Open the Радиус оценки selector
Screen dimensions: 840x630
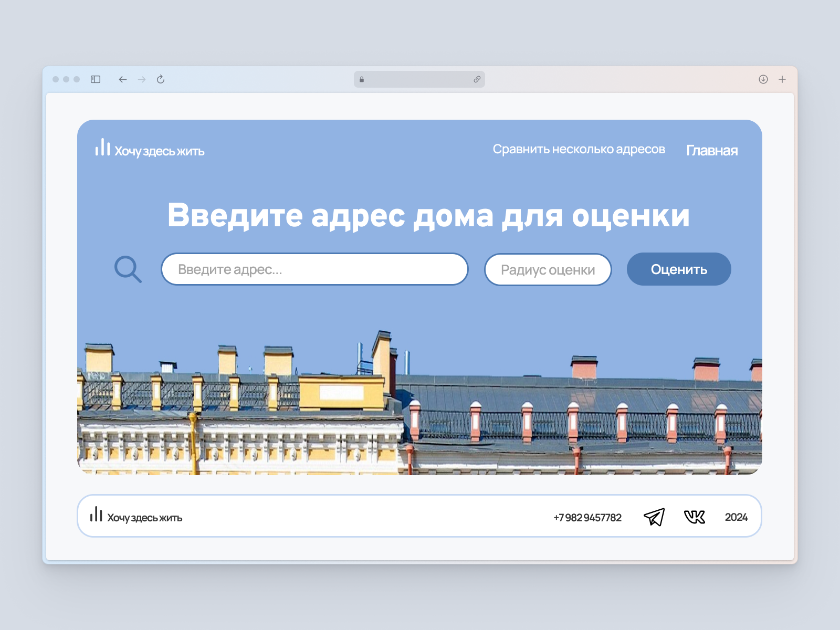(x=548, y=269)
